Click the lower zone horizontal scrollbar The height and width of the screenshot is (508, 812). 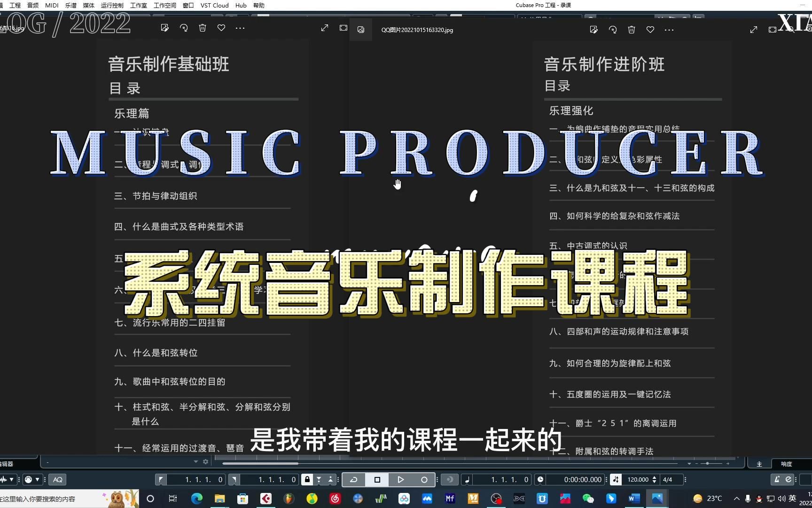260,463
